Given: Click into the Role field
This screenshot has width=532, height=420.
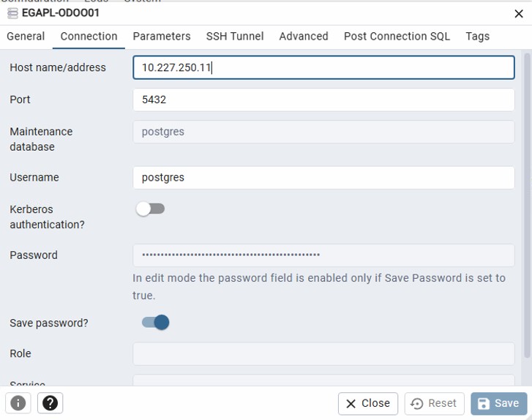Looking at the screenshot, I should pyautogui.click(x=323, y=353).
